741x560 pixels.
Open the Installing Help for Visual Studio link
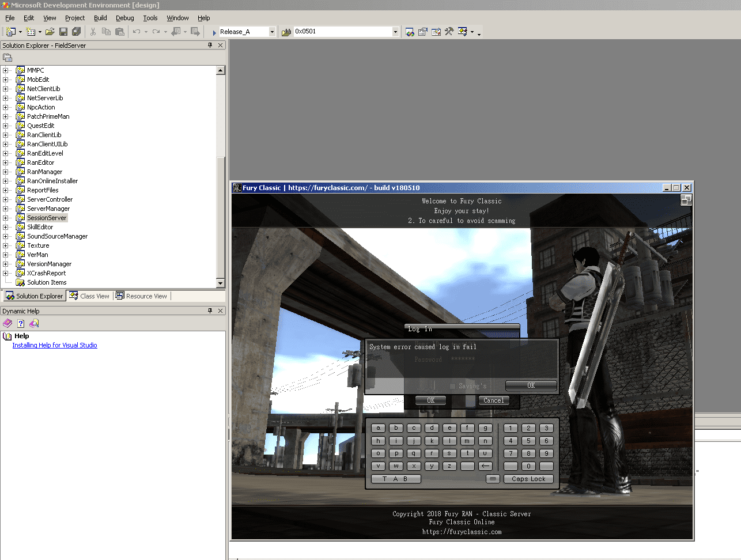tap(55, 345)
